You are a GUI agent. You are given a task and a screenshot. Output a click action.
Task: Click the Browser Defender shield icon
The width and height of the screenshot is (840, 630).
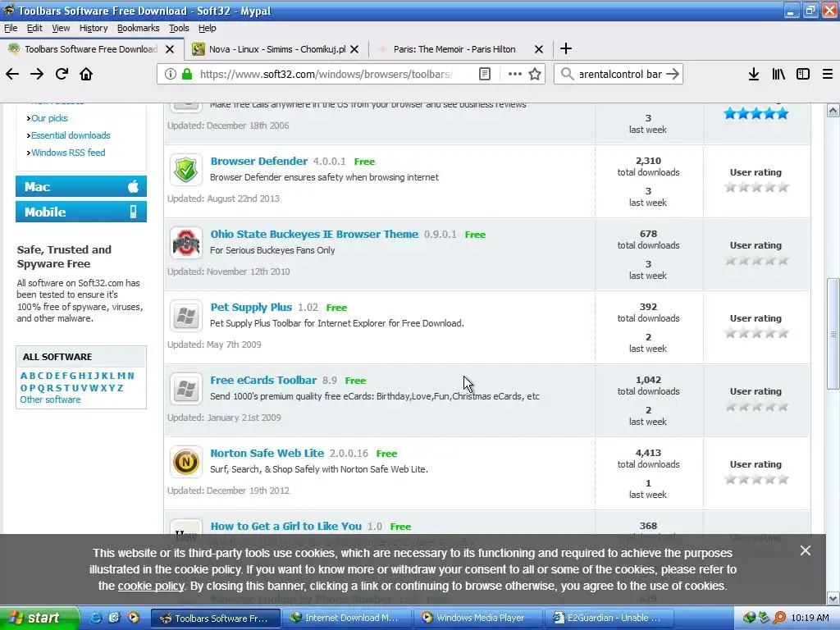(x=186, y=169)
